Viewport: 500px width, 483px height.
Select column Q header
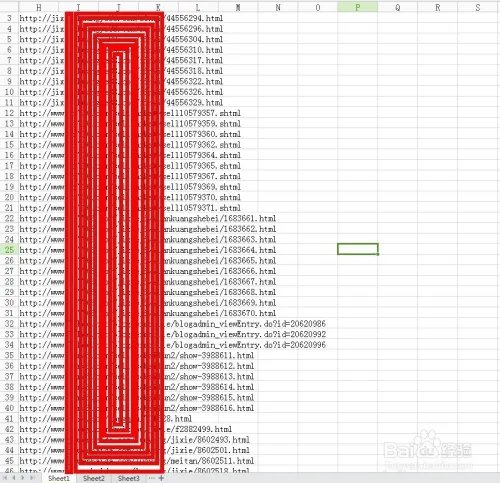[x=397, y=7]
